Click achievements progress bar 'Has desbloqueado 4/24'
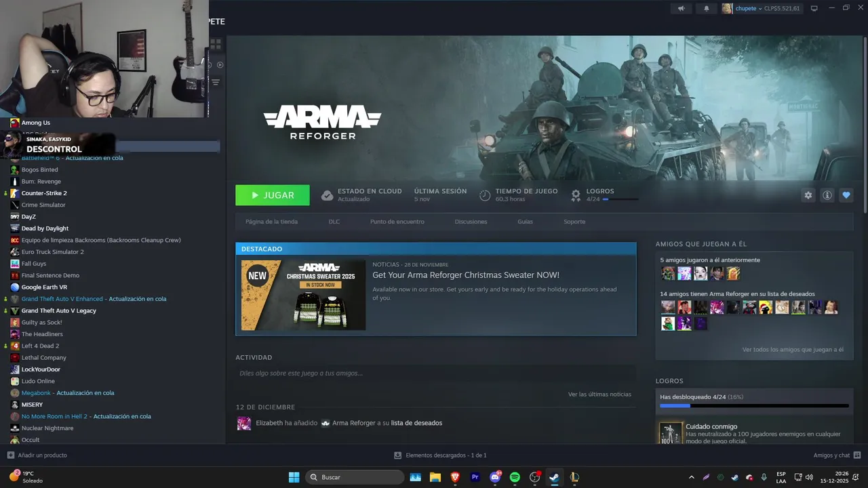This screenshot has height=488, width=868. (754, 405)
